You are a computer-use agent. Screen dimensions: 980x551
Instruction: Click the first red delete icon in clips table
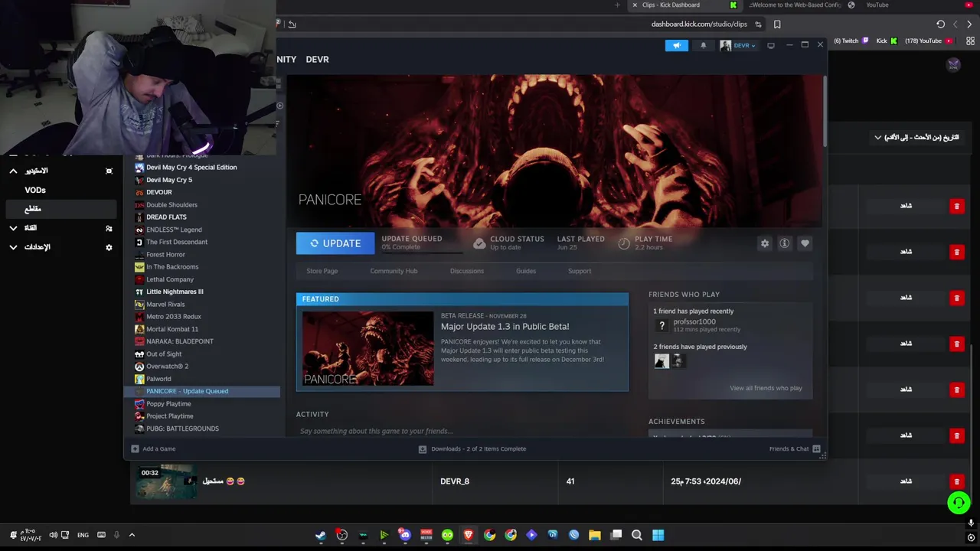956,206
